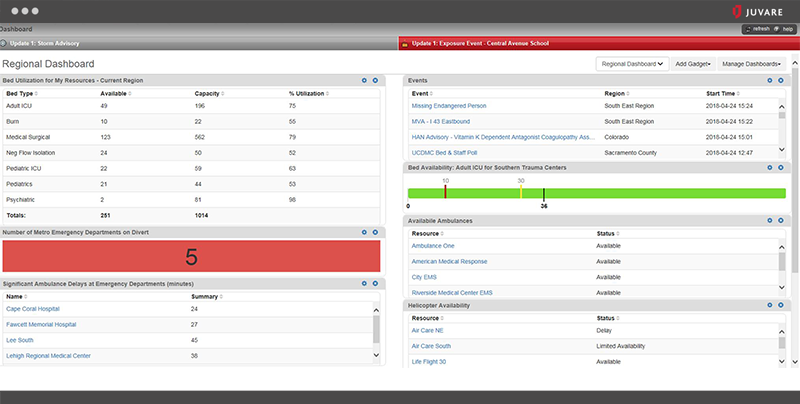Open Riverside Medical Center EMS link
Screen dimensions: 800x404
coord(452,293)
